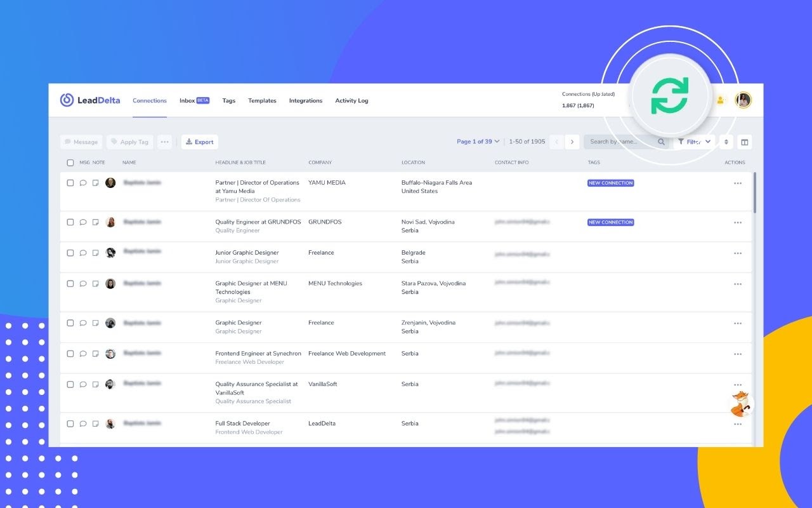This screenshot has height=508, width=812.
Task: Open note for Full Stack Developer row
Action: [95, 424]
